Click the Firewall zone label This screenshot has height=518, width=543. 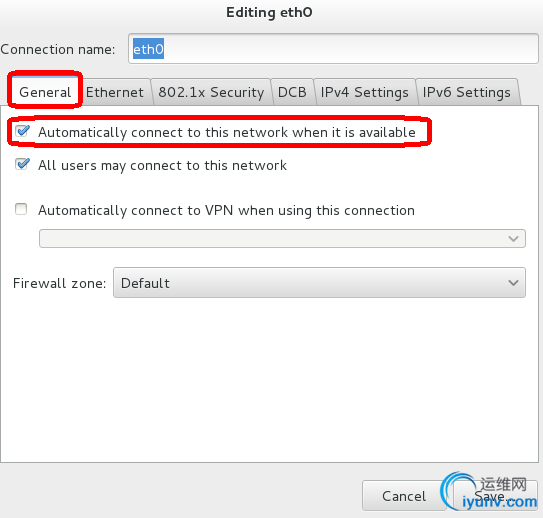(59, 283)
